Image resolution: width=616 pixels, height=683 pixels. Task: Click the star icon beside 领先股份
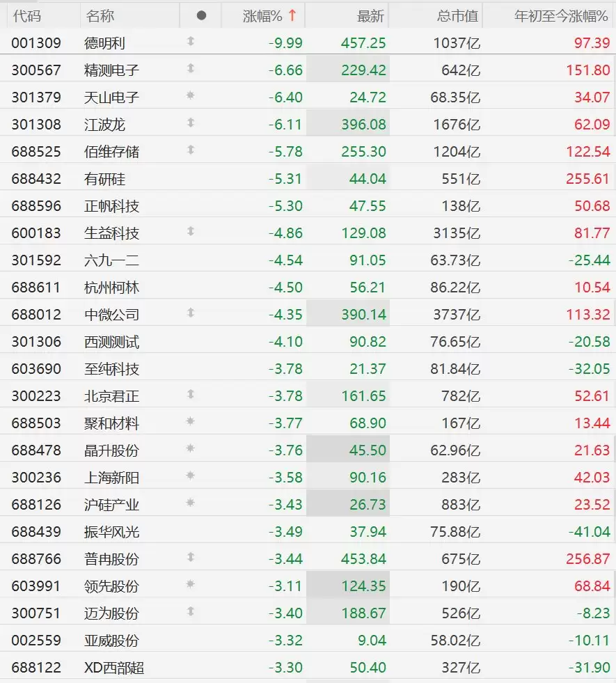[190, 584]
